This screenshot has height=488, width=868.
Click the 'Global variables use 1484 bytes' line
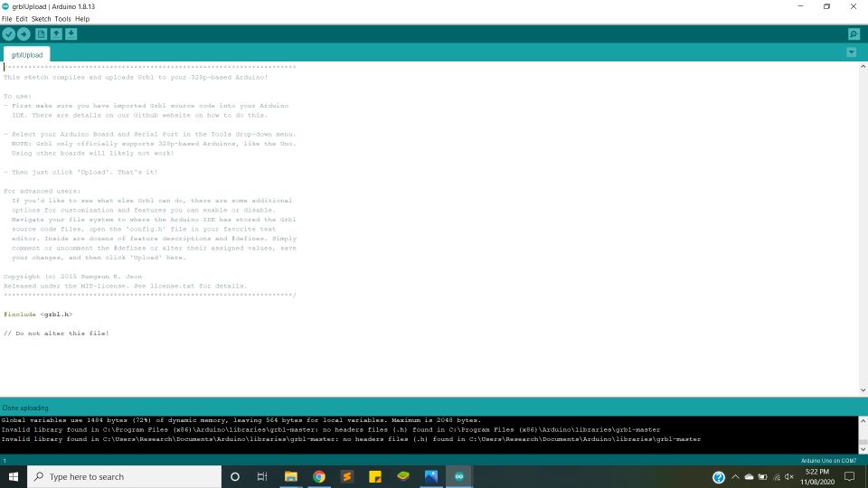(241, 420)
